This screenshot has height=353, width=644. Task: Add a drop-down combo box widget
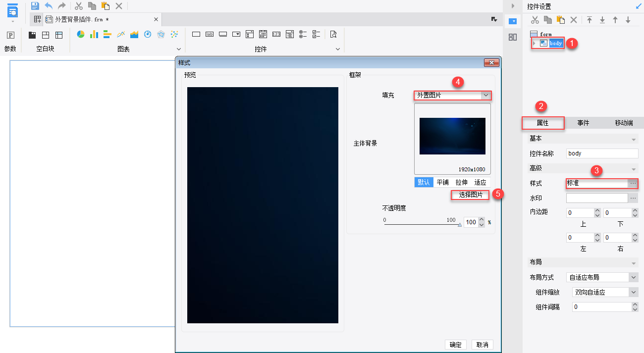coord(236,34)
